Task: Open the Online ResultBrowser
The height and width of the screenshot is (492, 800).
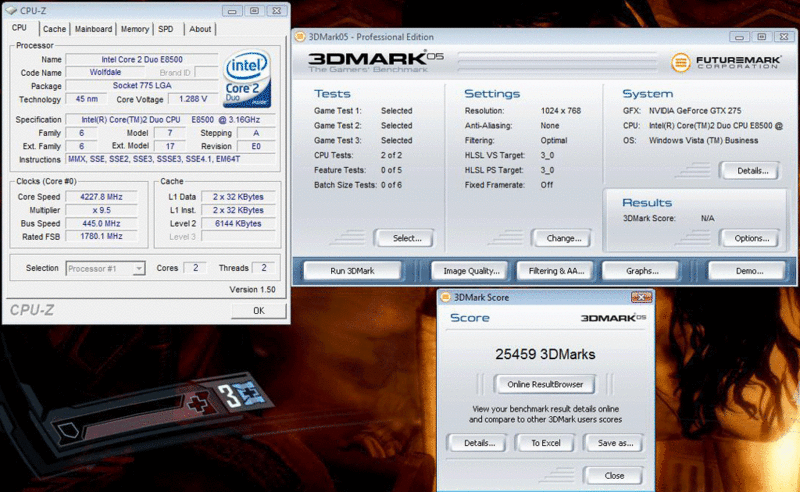Action: tap(545, 384)
